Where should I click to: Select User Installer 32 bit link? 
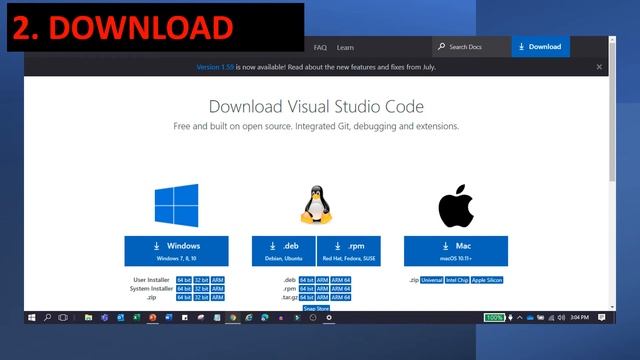pos(201,280)
